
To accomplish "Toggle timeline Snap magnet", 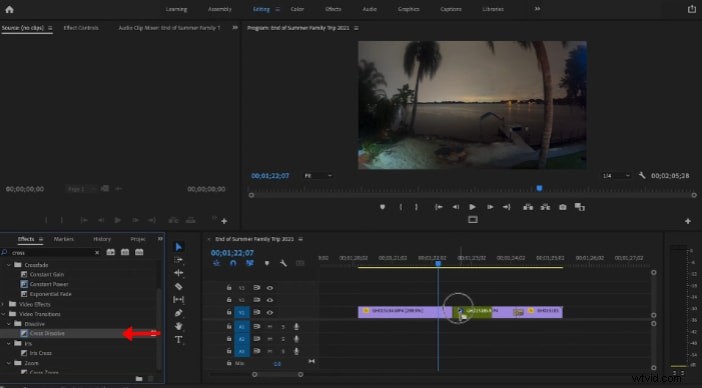I will coord(233,263).
